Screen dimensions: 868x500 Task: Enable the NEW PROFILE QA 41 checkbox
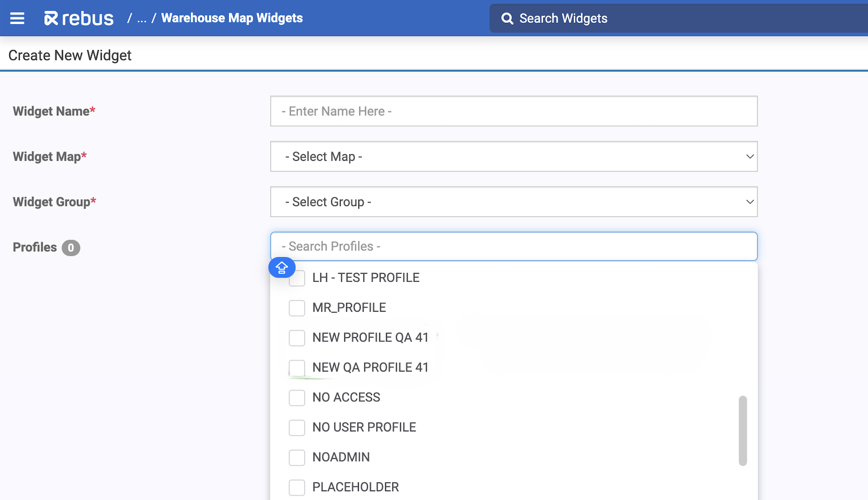click(x=297, y=338)
